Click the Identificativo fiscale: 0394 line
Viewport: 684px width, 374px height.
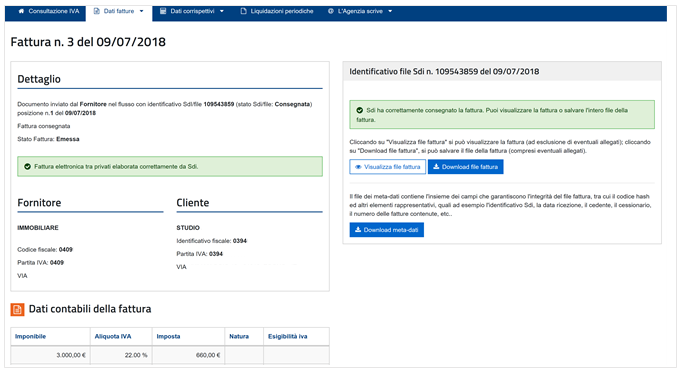pyautogui.click(x=212, y=241)
